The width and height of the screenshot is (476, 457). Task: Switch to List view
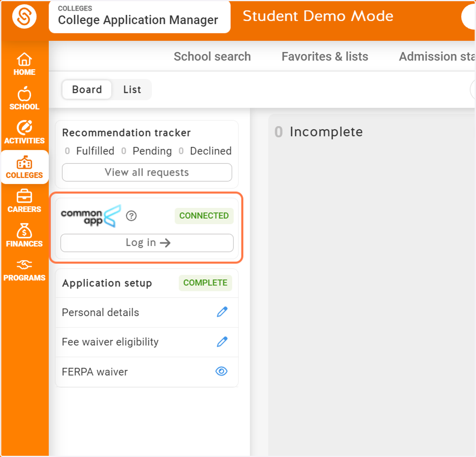pyautogui.click(x=132, y=90)
